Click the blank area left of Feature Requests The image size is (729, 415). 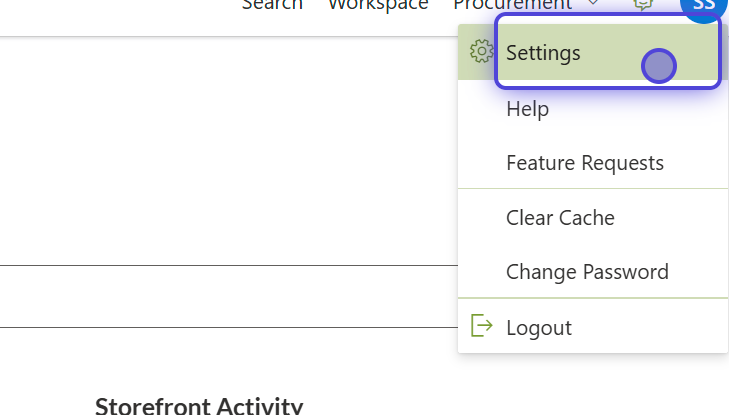[x=482, y=163]
